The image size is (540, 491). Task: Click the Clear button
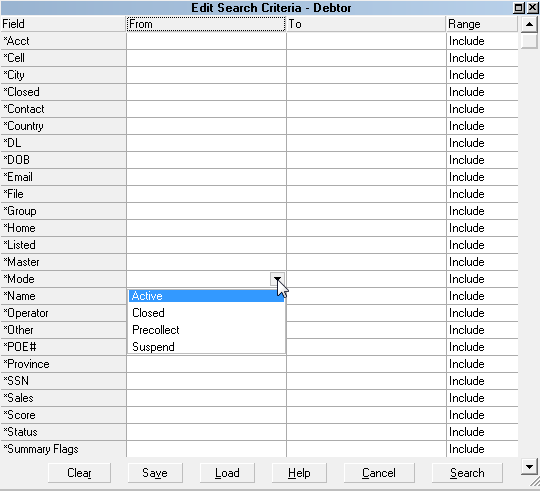click(79, 473)
